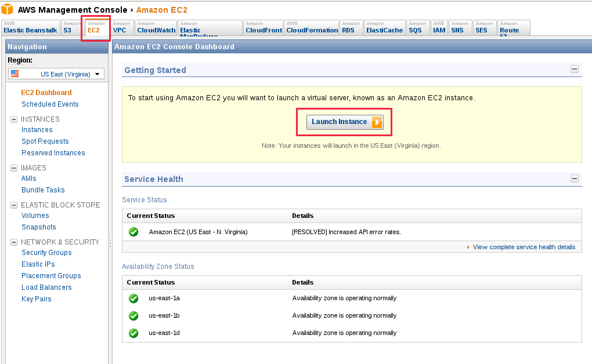592x364 pixels.
Task: Click the Amazon EC2 (US East - N. Virginia) text
Action: point(198,232)
